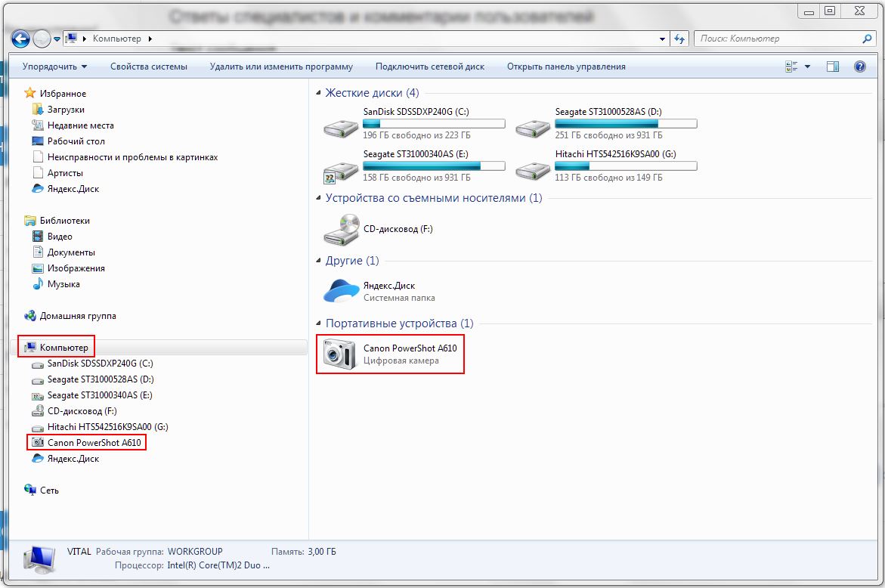Select Домашняя группа

[70, 316]
